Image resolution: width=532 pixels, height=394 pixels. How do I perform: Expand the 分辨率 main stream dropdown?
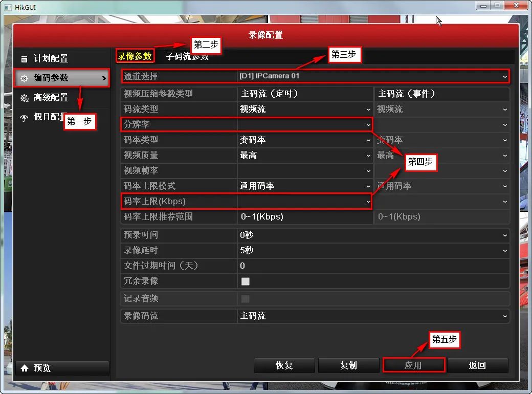click(x=305, y=124)
